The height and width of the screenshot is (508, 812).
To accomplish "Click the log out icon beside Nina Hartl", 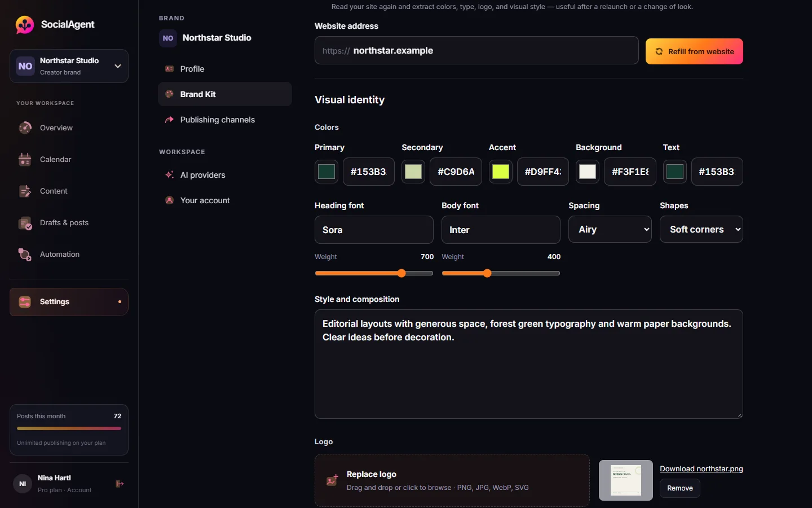I will pos(120,484).
